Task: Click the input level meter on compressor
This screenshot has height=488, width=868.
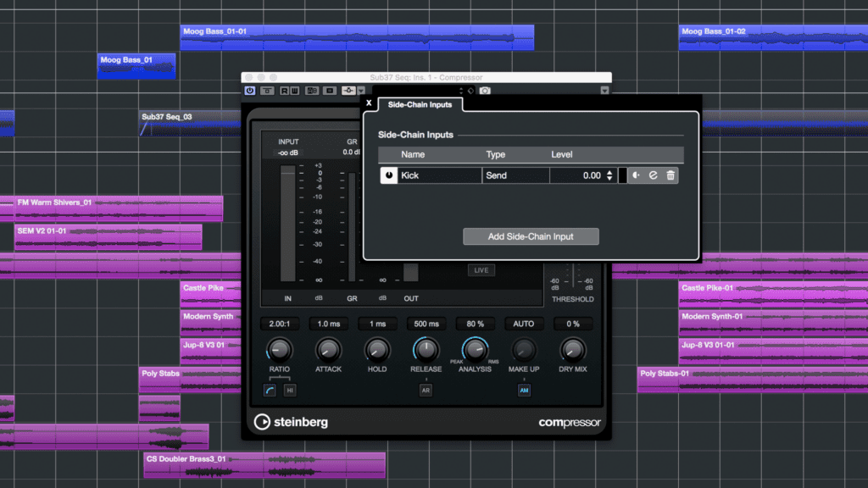Action: pyautogui.click(x=287, y=223)
